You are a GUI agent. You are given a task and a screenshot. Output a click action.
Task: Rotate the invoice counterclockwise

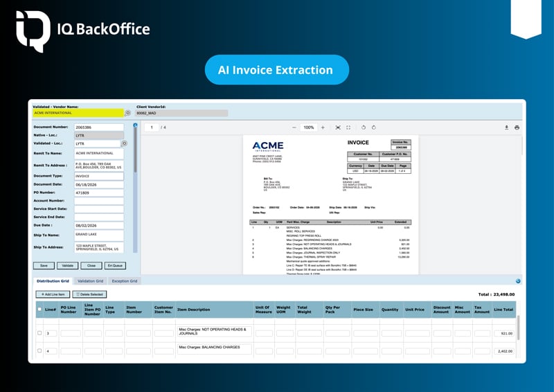(x=363, y=127)
